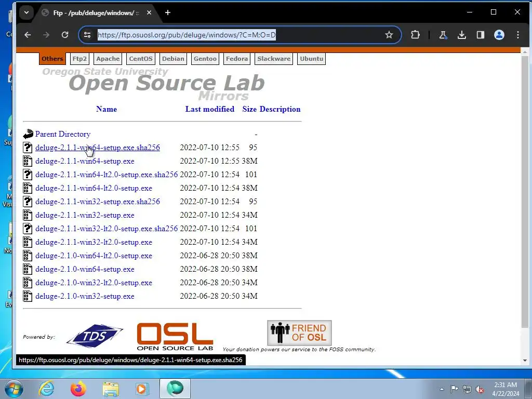532x399 pixels.
Task: Download deluge-2.1.1-win32-setup.exe
Action: [85, 215]
